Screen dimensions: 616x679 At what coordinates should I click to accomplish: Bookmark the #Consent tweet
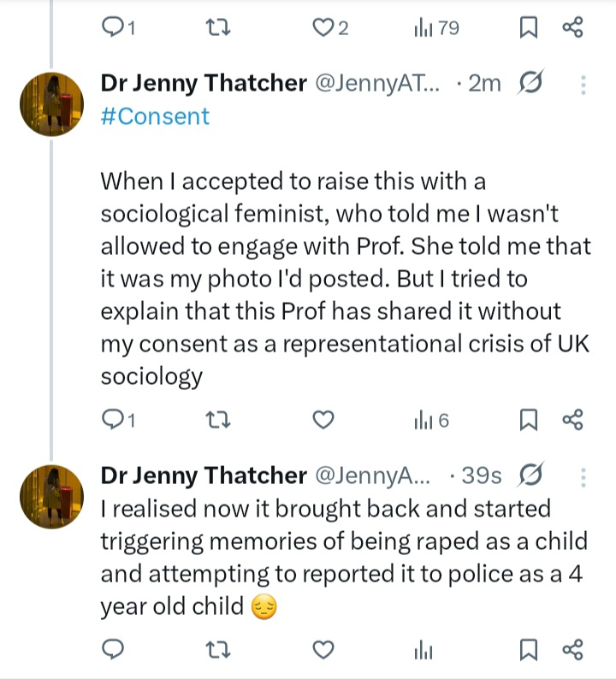pyautogui.click(x=529, y=419)
